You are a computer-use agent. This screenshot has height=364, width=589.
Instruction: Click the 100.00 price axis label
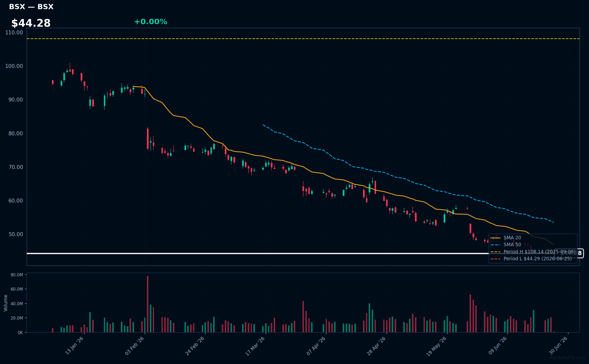coord(14,66)
